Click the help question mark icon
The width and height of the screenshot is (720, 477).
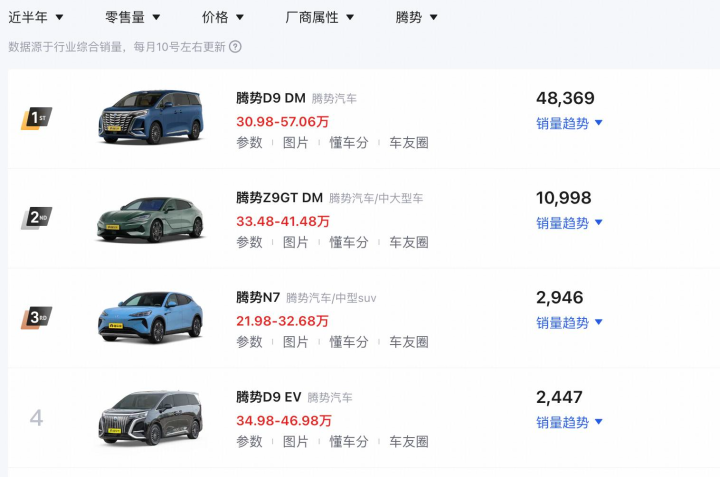click(x=235, y=47)
